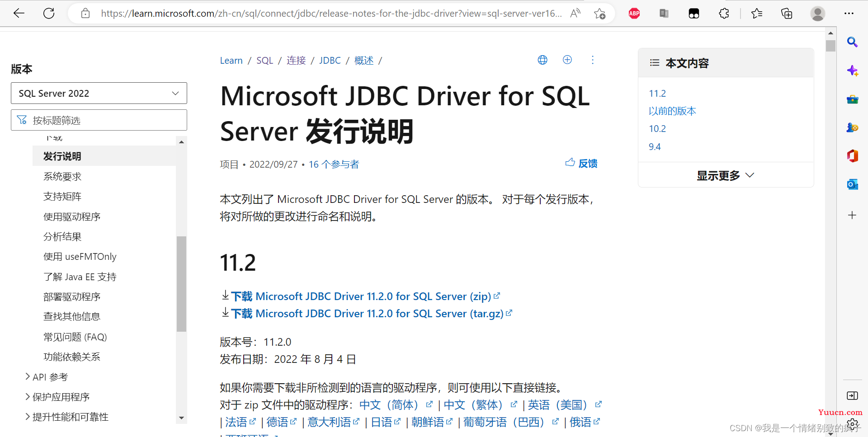Click the 反馈 feedback button
Screen dimensions: 868x437
tap(581, 163)
